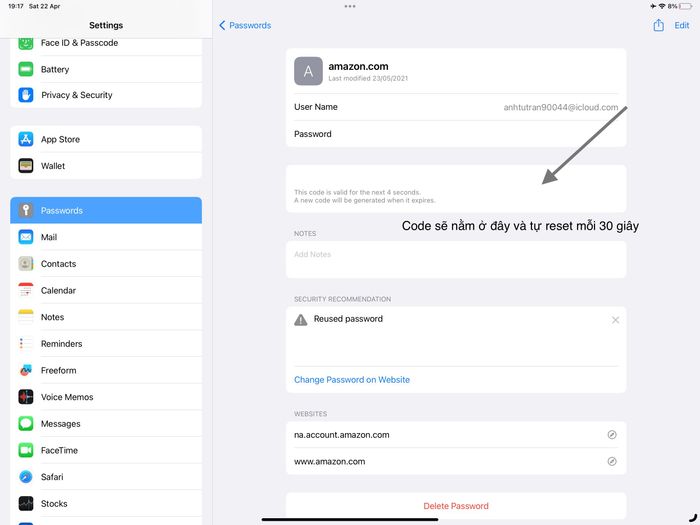The image size is (700, 525).
Task: Go back to Passwords list
Action: click(x=245, y=25)
